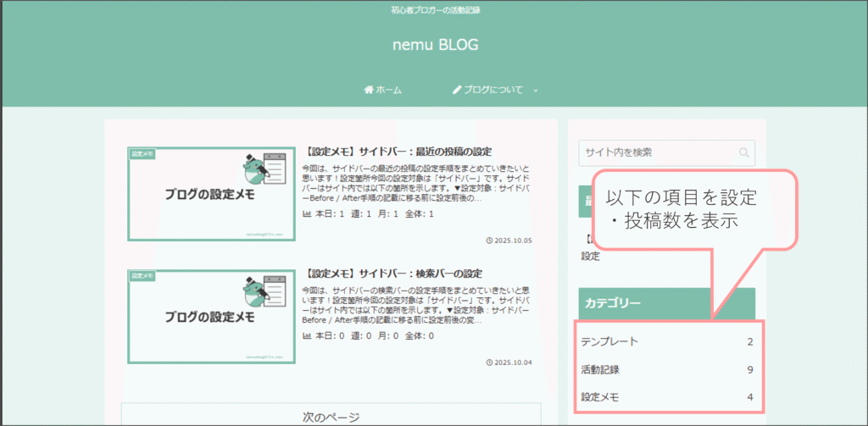Image resolution: width=868 pixels, height=426 pixels.
Task: Select the 活動記録 category in the sidebar
Action: tap(600, 369)
